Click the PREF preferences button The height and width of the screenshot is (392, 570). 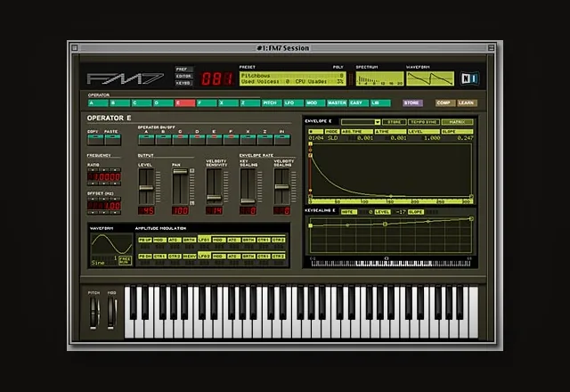[x=183, y=69]
